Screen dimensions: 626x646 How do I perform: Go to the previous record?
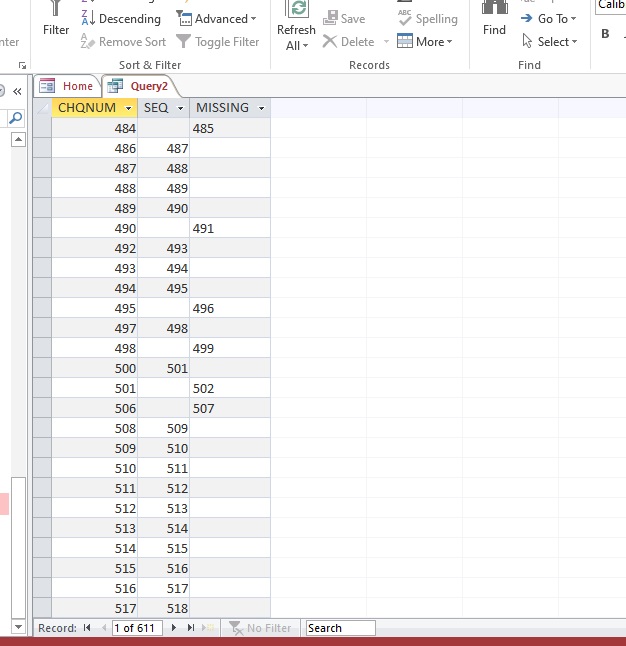(103, 627)
